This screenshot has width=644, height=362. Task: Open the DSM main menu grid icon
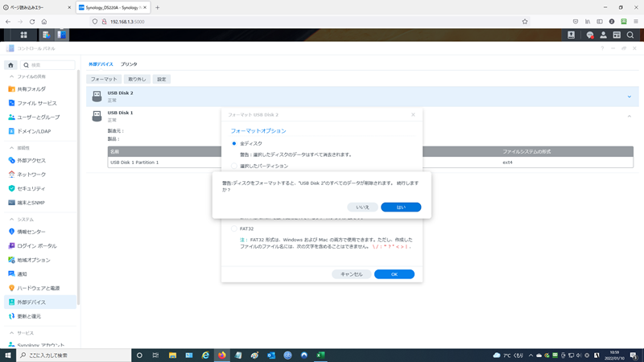(23, 35)
